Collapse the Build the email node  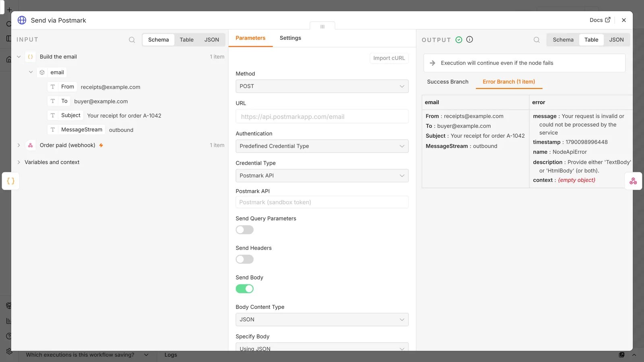point(19,57)
